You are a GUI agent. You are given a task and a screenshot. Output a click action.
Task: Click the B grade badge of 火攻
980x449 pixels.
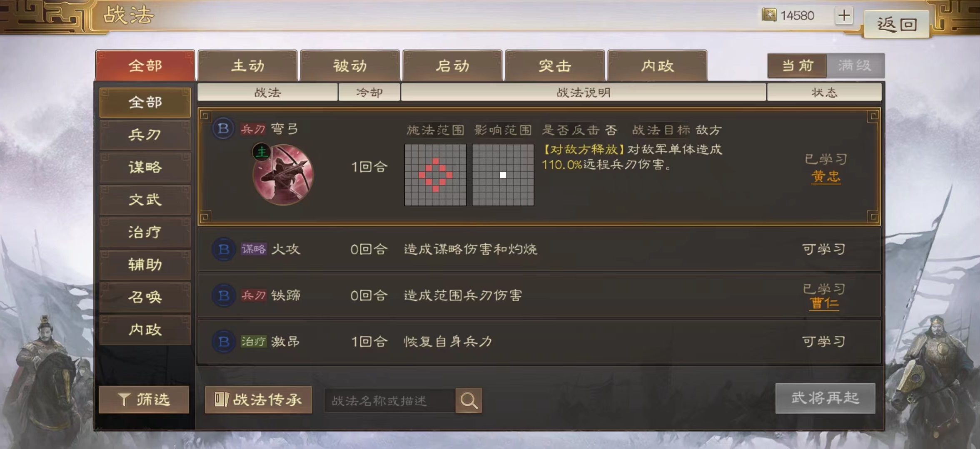tap(224, 249)
